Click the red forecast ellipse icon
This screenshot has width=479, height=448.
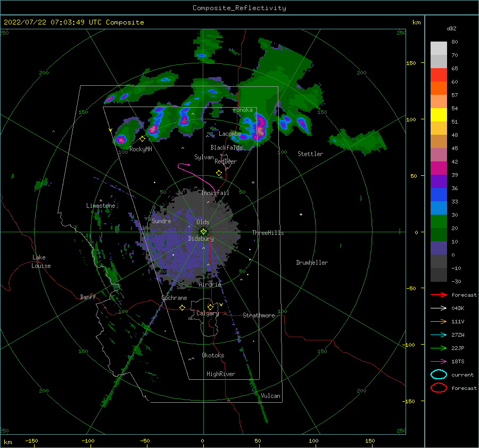(x=439, y=388)
